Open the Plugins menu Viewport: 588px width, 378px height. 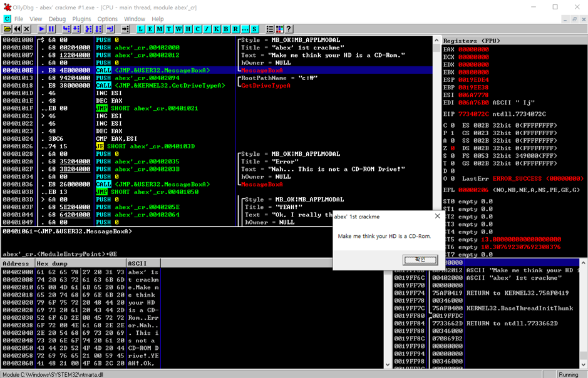tap(81, 19)
